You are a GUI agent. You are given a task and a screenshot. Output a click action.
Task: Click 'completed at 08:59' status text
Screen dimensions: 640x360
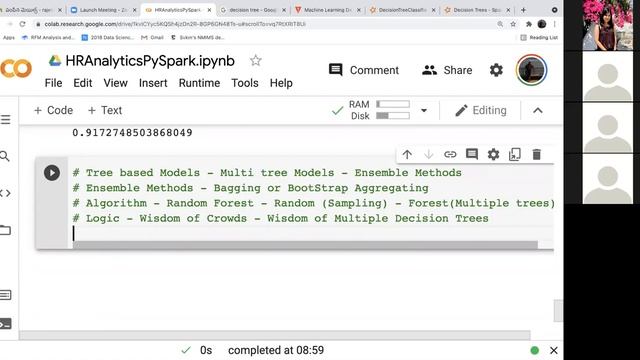pyautogui.click(x=276, y=350)
